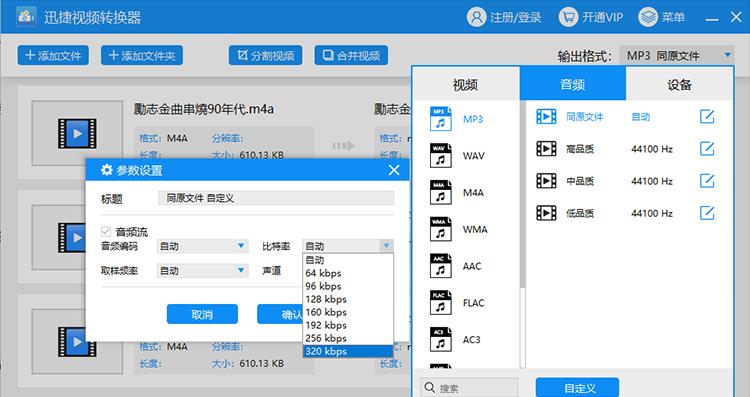Switch to the 音频 tab
This screenshot has width=750, height=397.
click(x=573, y=84)
